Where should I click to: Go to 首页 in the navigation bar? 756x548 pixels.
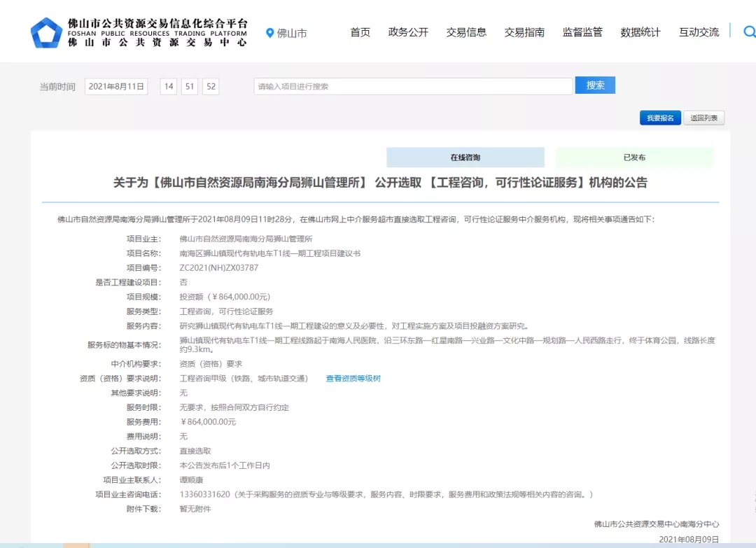tap(360, 32)
